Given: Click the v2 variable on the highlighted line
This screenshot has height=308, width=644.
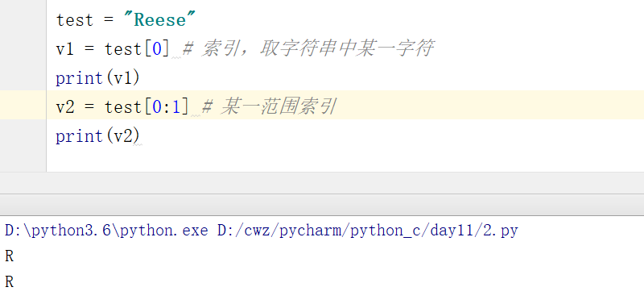Looking at the screenshot, I should pos(65,107).
